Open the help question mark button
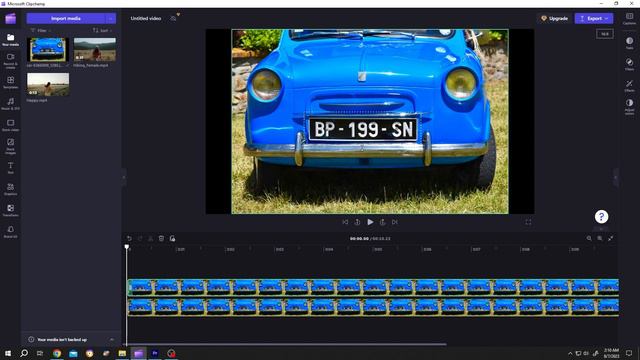The image size is (640, 360). [601, 217]
